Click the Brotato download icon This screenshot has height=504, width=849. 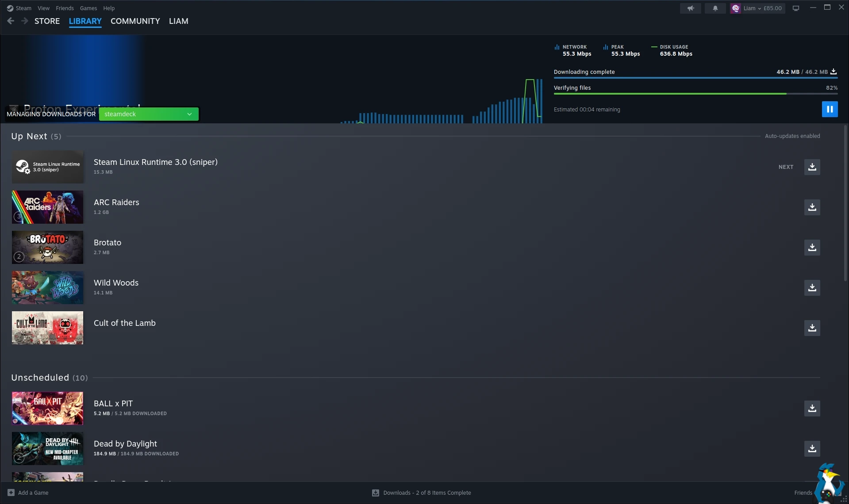point(812,248)
